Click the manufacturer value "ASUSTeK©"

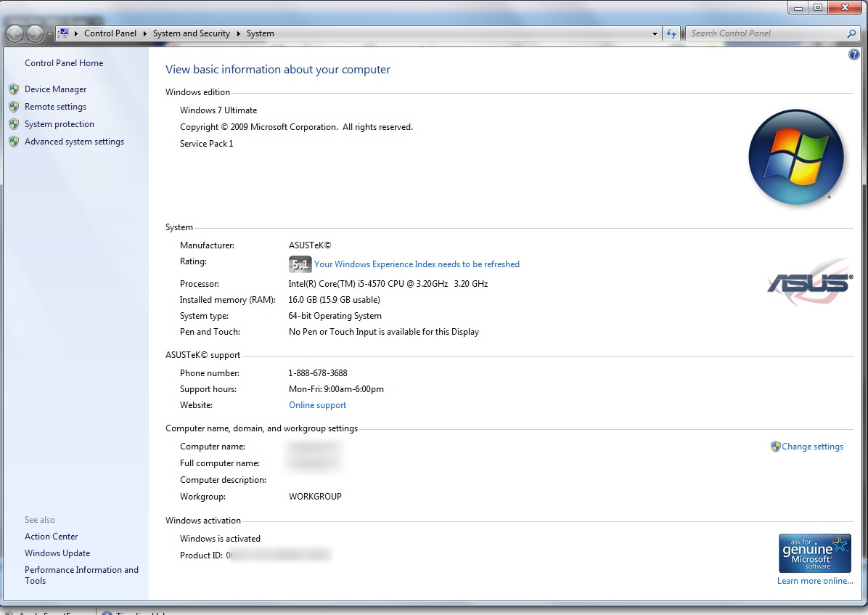click(309, 245)
